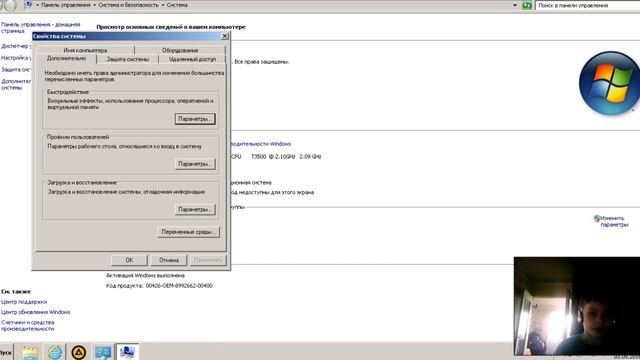
Task: Cancel the dialog with Отмена
Action: pyautogui.click(x=169, y=260)
